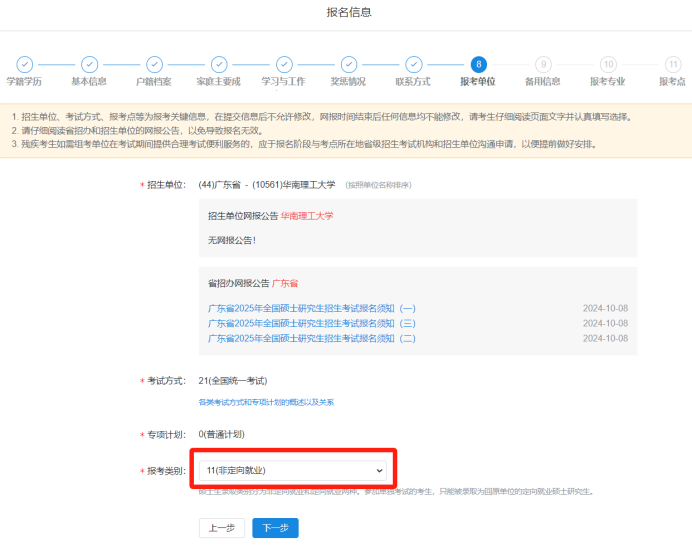Click the 基本信息 step checkmark circle
The height and width of the screenshot is (557, 692).
click(90, 64)
